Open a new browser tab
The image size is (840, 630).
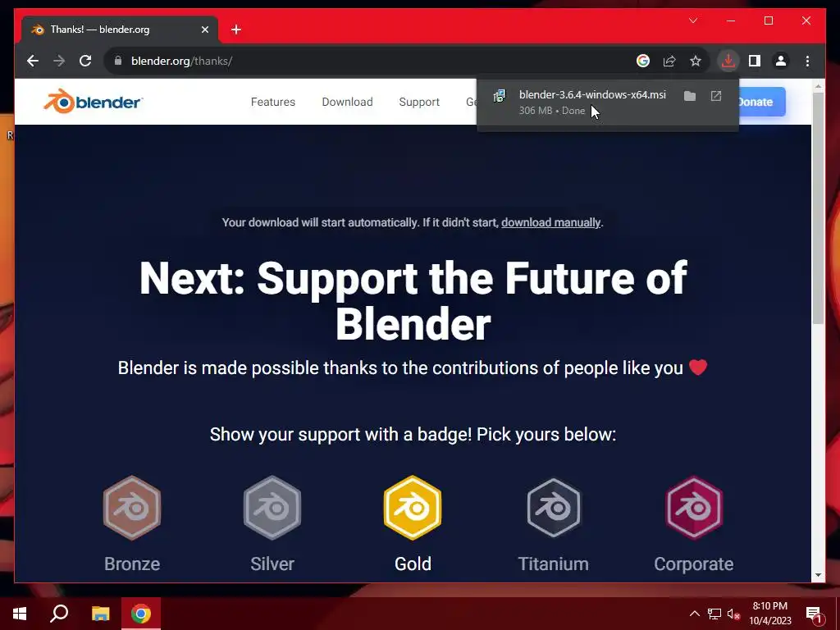(x=236, y=30)
